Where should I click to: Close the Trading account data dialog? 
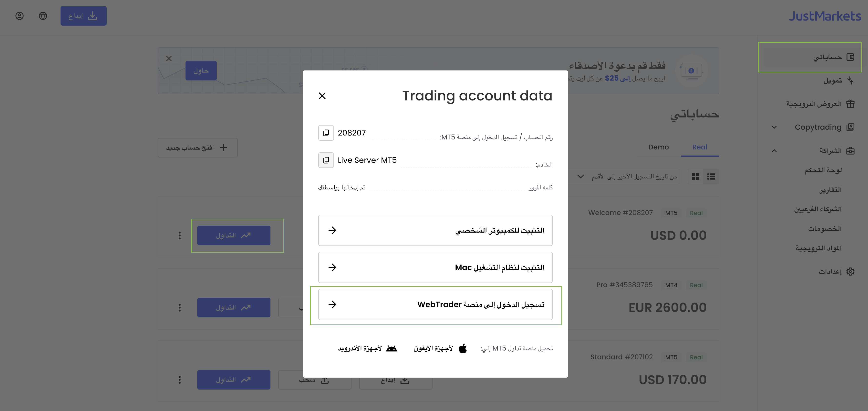click(x=322, y=96)
